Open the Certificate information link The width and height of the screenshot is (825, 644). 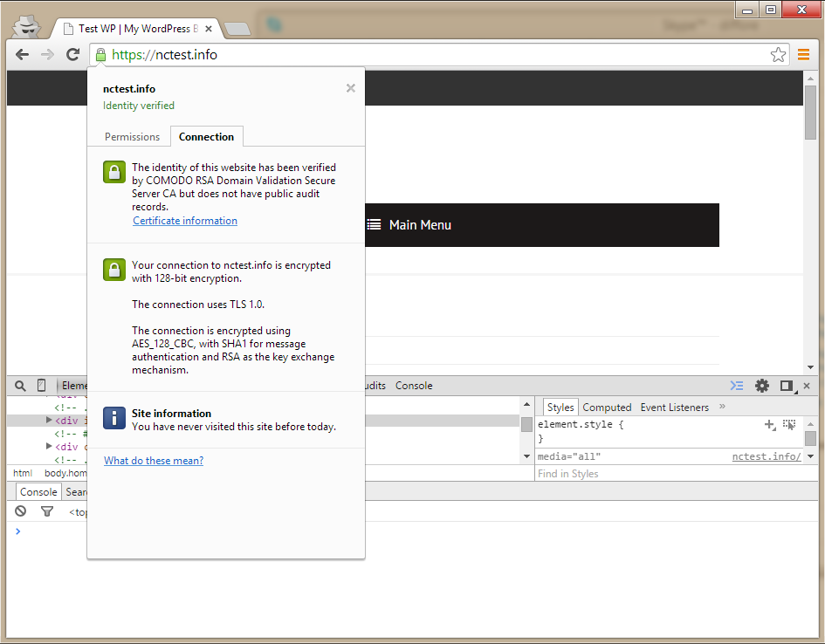pyautogui.click(x=185, y=221)
